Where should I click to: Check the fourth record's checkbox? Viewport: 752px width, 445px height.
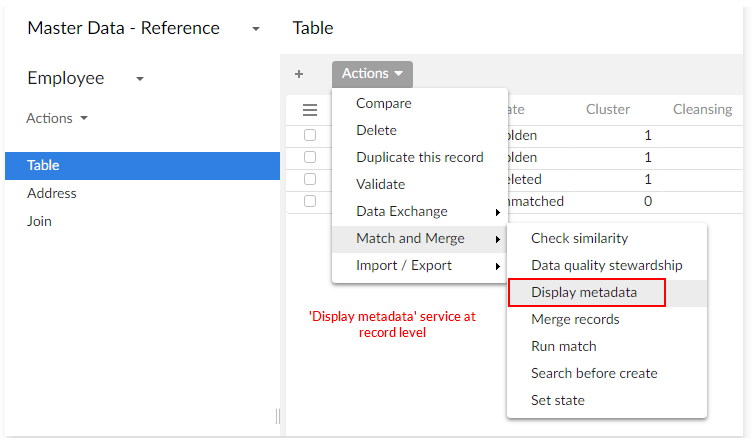point(310,201)
